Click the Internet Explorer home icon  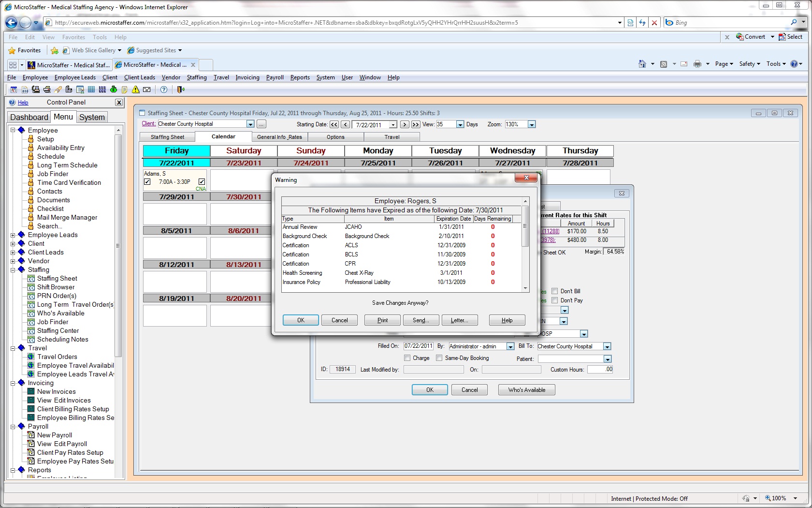(642, 64)
